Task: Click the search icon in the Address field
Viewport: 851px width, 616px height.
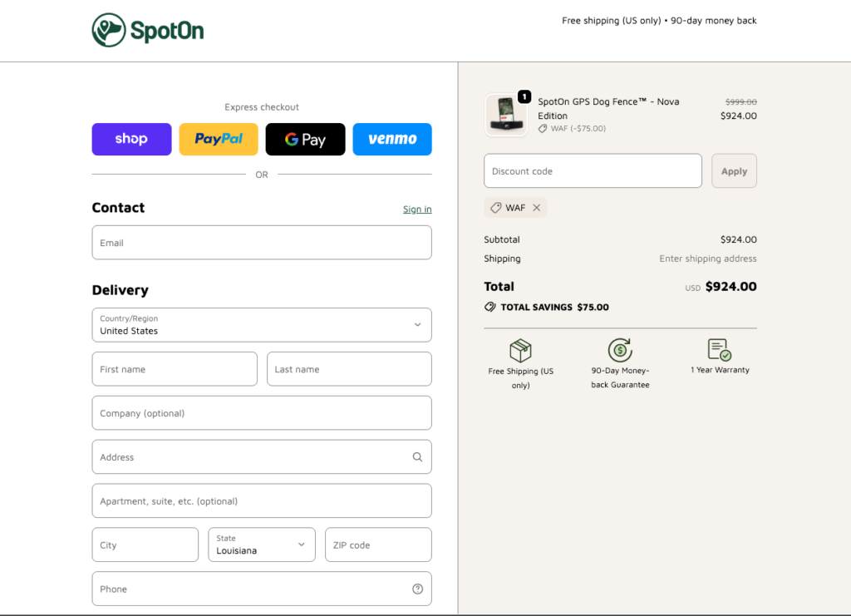Action: [417, 456]
